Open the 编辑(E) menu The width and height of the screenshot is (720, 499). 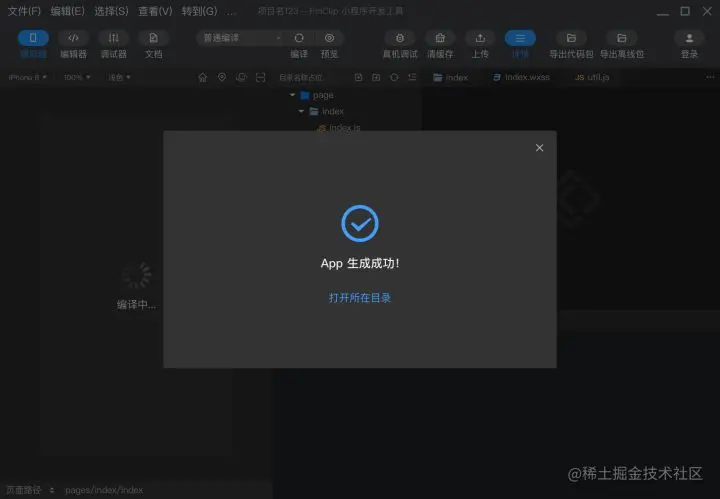tap(68, 11)
